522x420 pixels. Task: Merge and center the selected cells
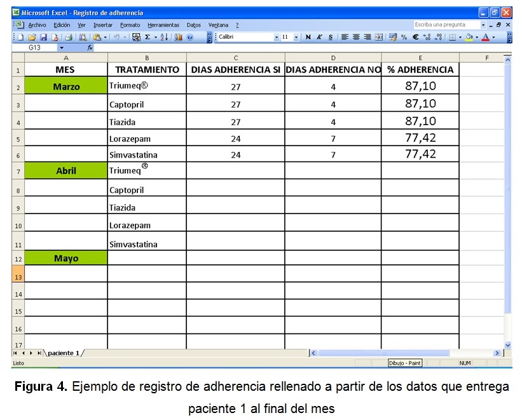pos(379,37)
